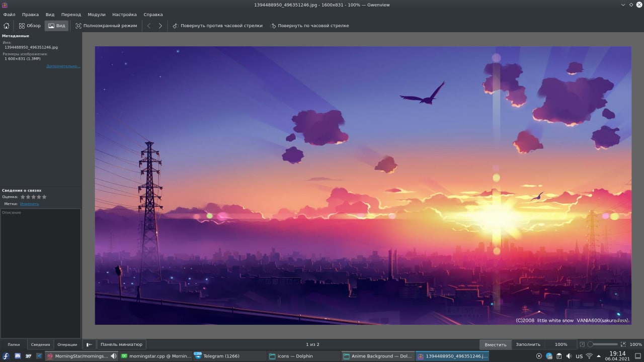Open the Справка menu

(153, 15)
